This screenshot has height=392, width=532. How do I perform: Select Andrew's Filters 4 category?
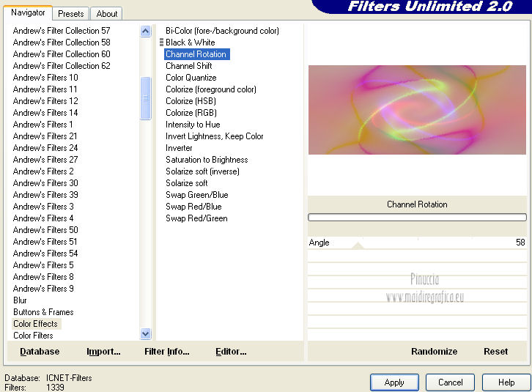click(43, 218)
